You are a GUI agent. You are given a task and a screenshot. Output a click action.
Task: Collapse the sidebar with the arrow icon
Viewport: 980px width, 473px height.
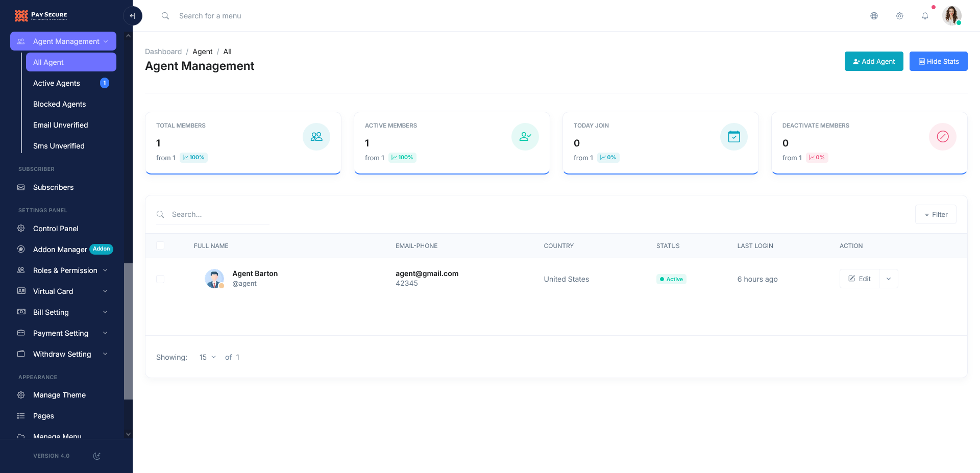tap(133, 16)
